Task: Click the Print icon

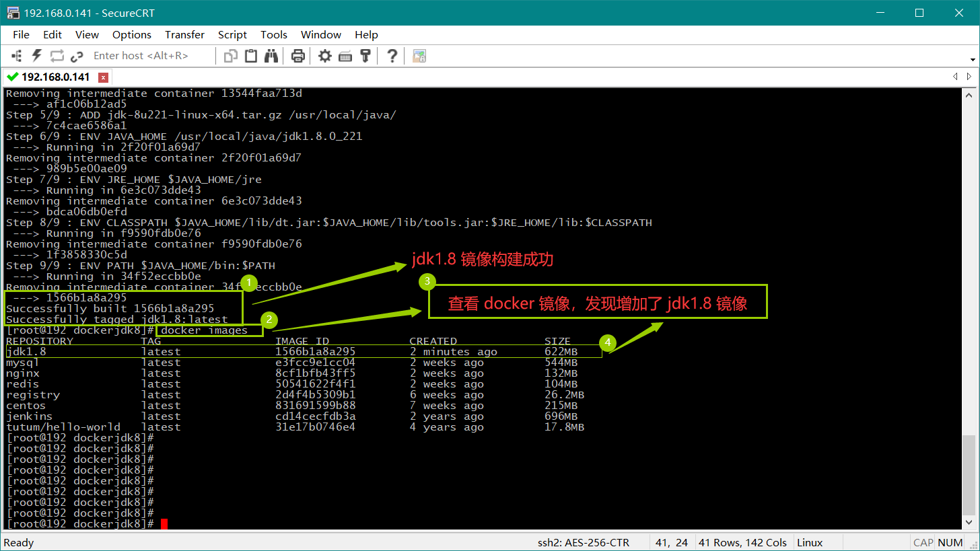Action: pos(298,56)
